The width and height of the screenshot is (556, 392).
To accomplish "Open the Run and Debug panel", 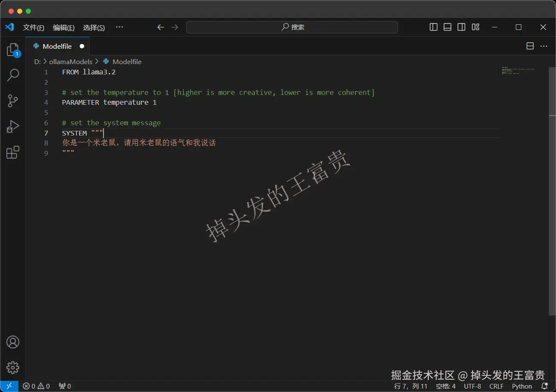I will click(x=13, y=127).
